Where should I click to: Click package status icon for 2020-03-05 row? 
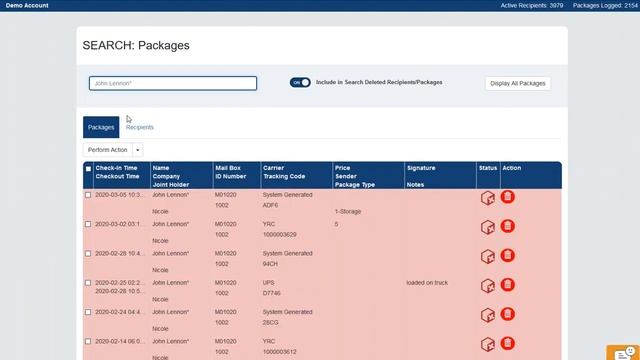click(x=488, y=198)
